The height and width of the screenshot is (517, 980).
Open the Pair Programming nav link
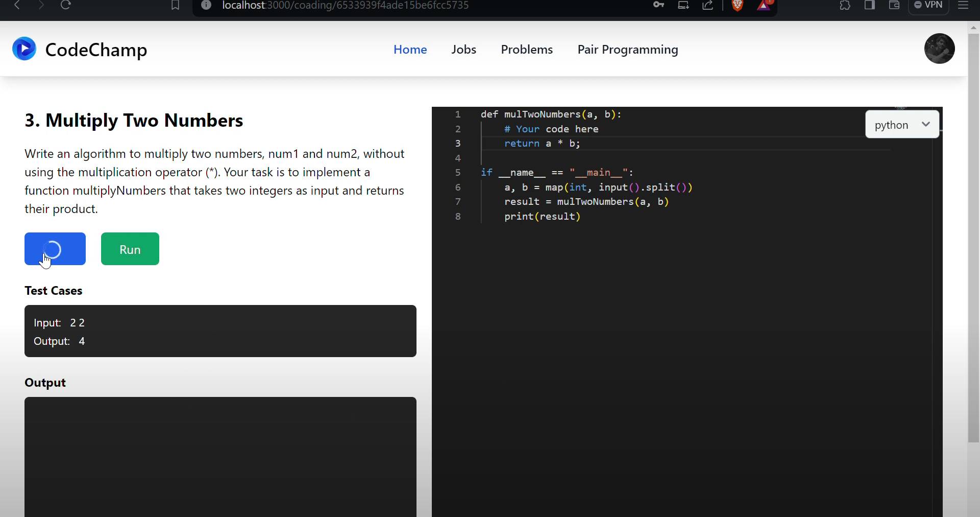point(628,50)
